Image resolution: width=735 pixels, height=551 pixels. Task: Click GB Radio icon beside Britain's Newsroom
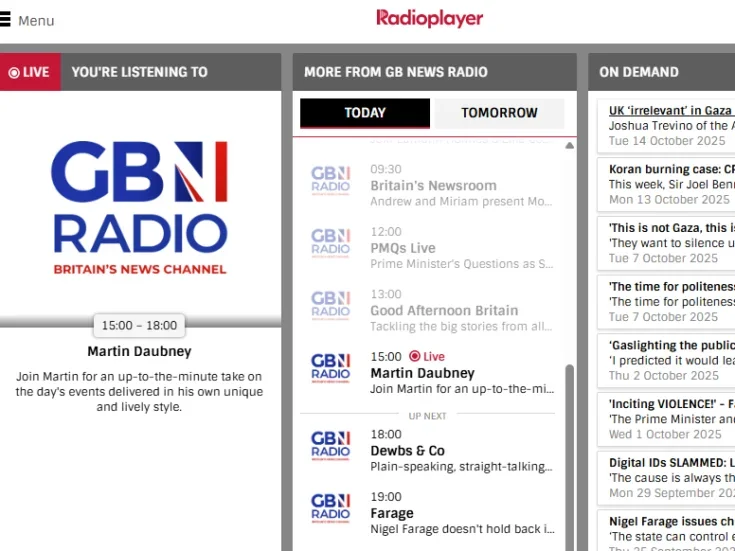[x=330, y=181]
